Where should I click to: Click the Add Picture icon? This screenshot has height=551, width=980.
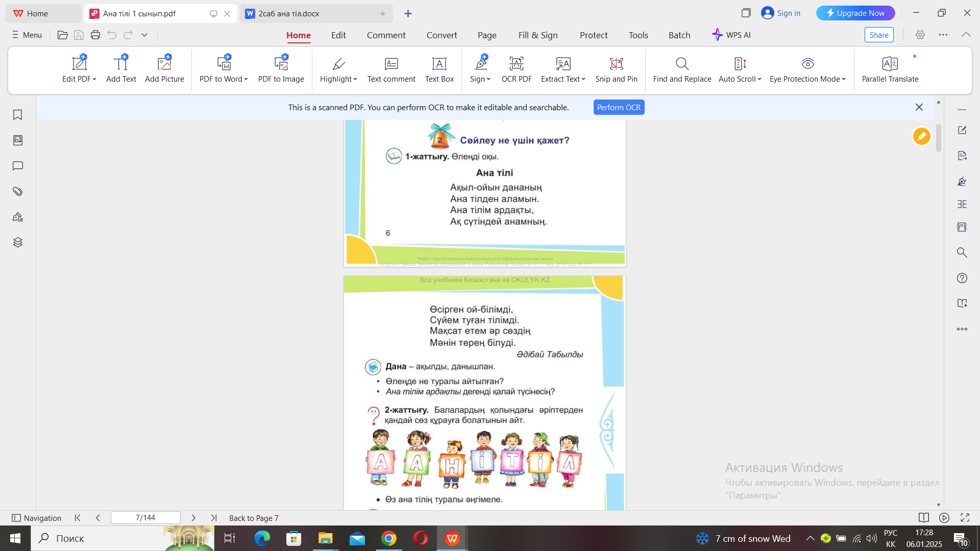point(164,64)
